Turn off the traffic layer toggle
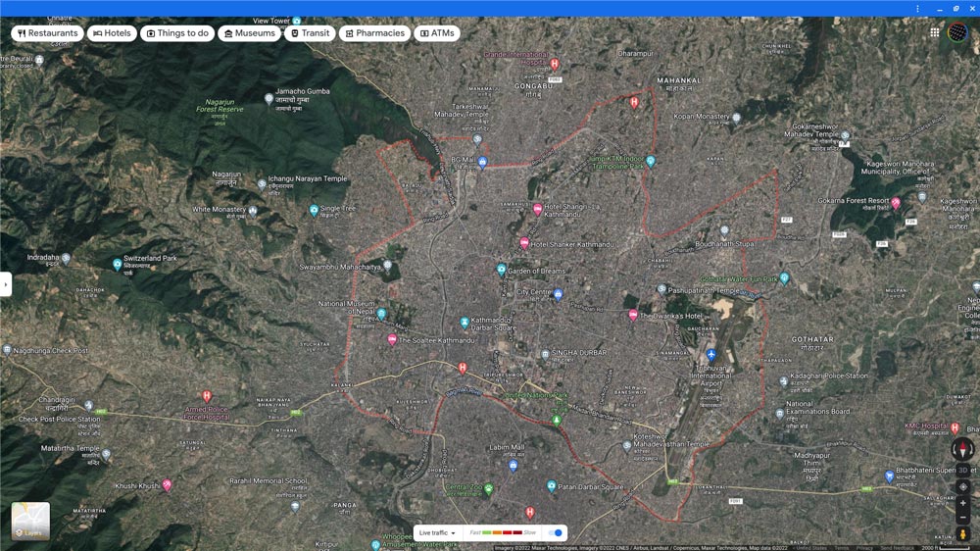The image size is (980, 551). tap(555, 533)
